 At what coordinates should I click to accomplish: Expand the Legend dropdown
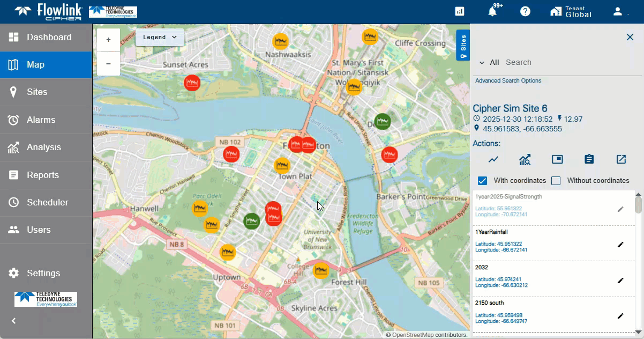[x=160, y=38]
